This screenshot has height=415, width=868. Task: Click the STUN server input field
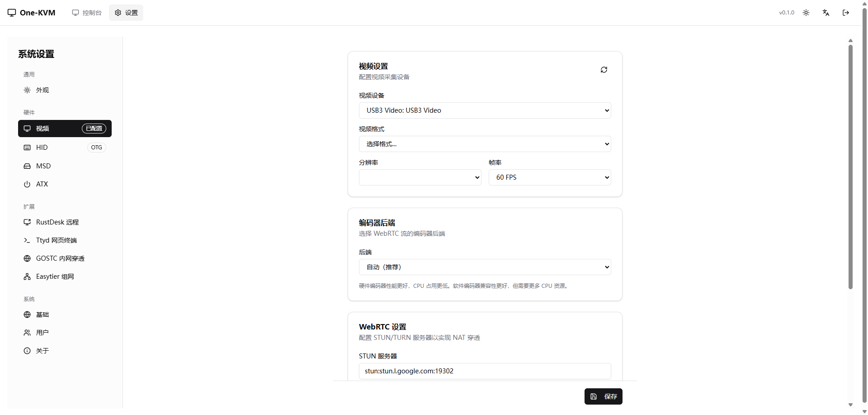coord(485,371)
